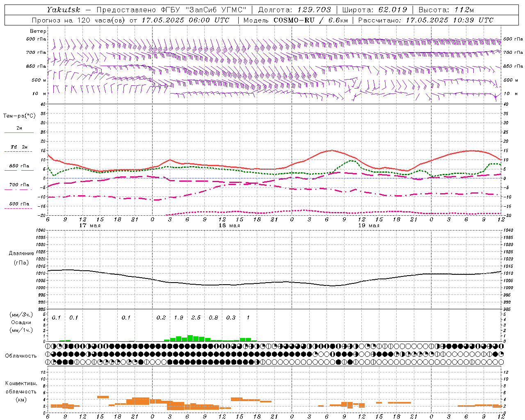525x420 pixels.
Task: Click the longitude value Долгота: 129.703
Action: [294, 10]
